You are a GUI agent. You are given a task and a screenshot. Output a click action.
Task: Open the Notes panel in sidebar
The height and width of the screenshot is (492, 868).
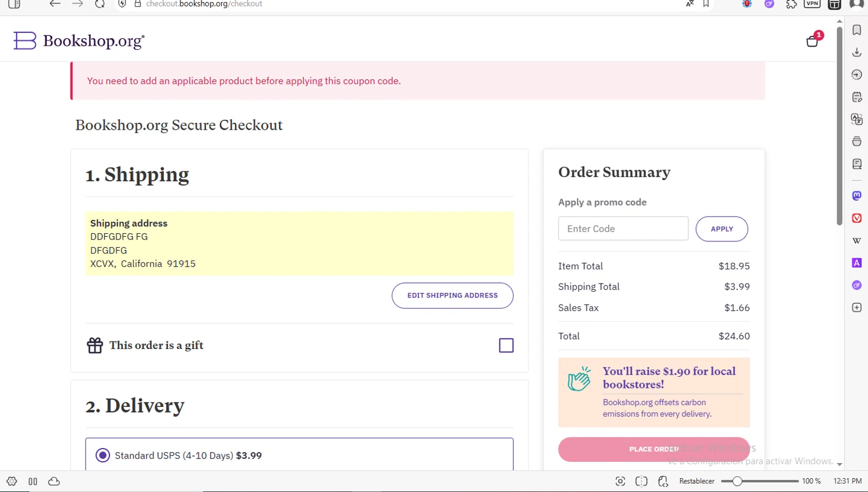[857, 97]
